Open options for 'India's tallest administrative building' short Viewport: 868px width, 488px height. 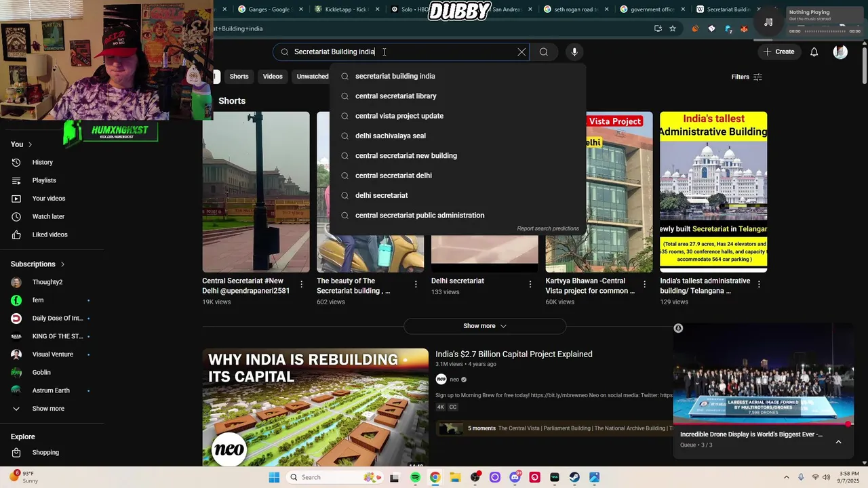point(759,285)
